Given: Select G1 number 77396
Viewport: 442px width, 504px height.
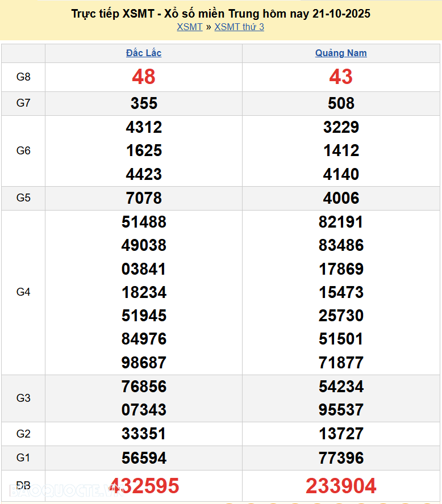Looking at the screenshot, I should coord(341,457).
